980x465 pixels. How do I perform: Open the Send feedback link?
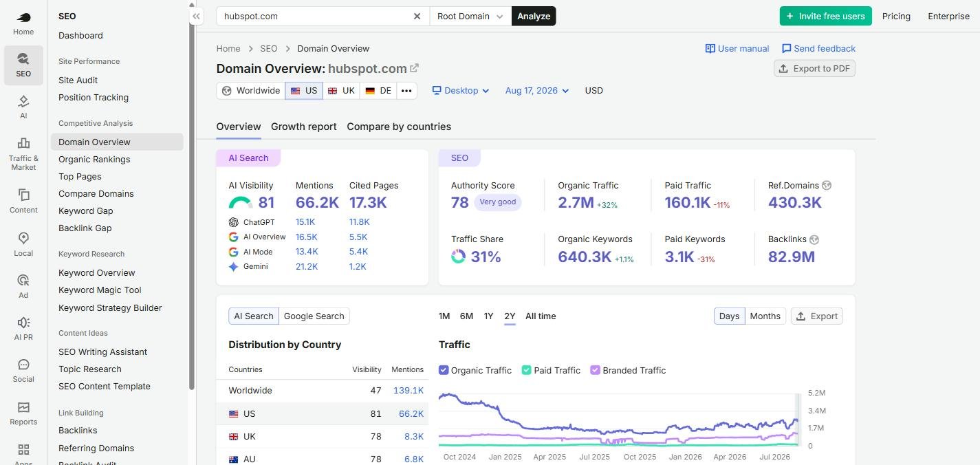(818, 48)
